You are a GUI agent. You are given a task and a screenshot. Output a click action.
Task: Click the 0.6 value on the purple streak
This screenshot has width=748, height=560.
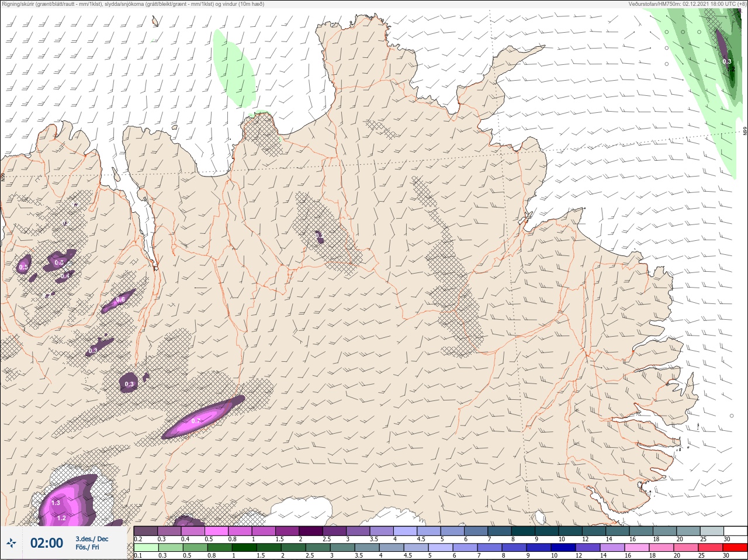pos(120,299)
